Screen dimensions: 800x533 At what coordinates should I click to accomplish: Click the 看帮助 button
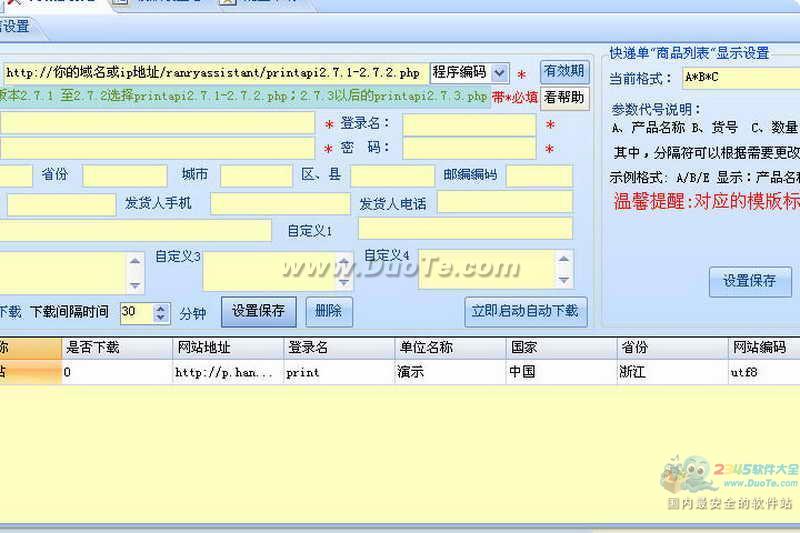pyautogui.click(x=564, y=97)
